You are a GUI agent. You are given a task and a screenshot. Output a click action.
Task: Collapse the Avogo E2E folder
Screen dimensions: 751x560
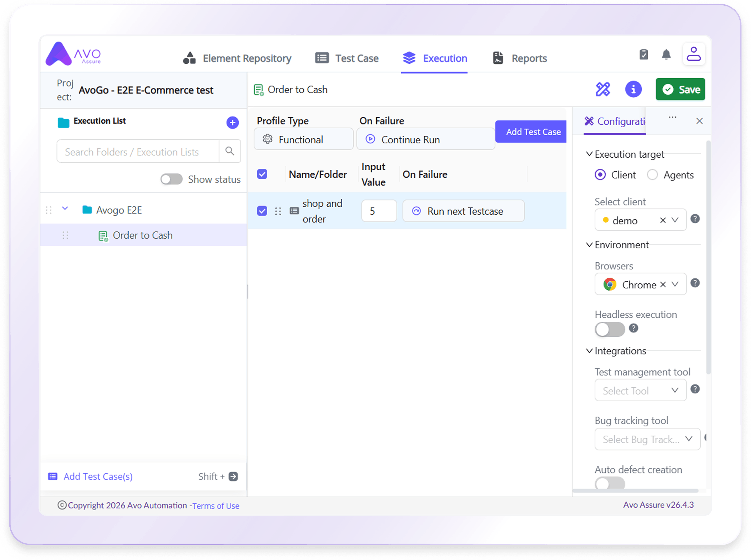(65, 209)
